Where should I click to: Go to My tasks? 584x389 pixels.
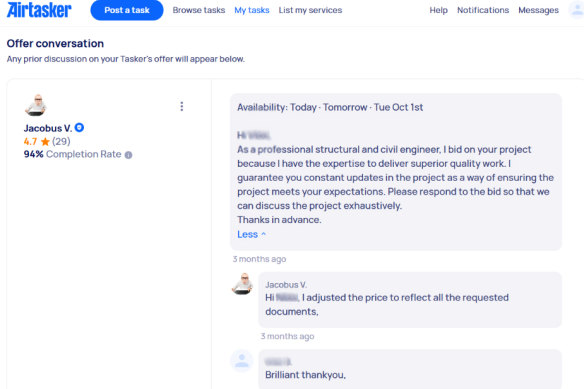tap(252, 10)
